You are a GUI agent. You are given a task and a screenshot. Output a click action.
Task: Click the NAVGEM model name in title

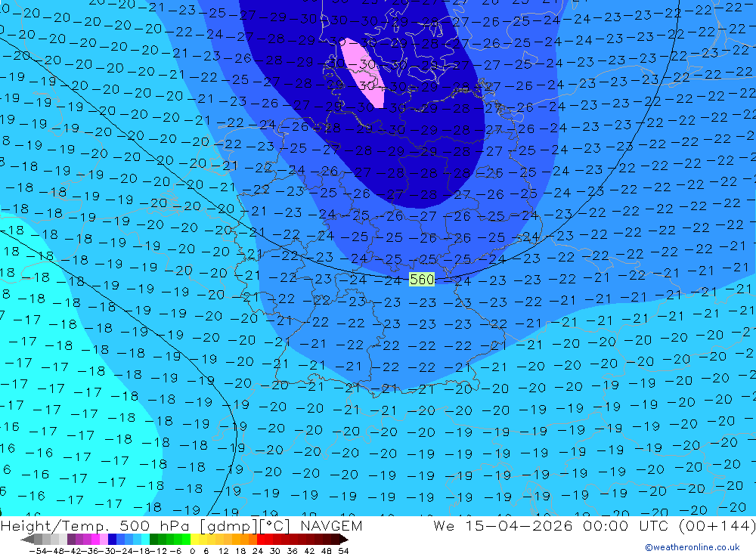coord(331,525)
